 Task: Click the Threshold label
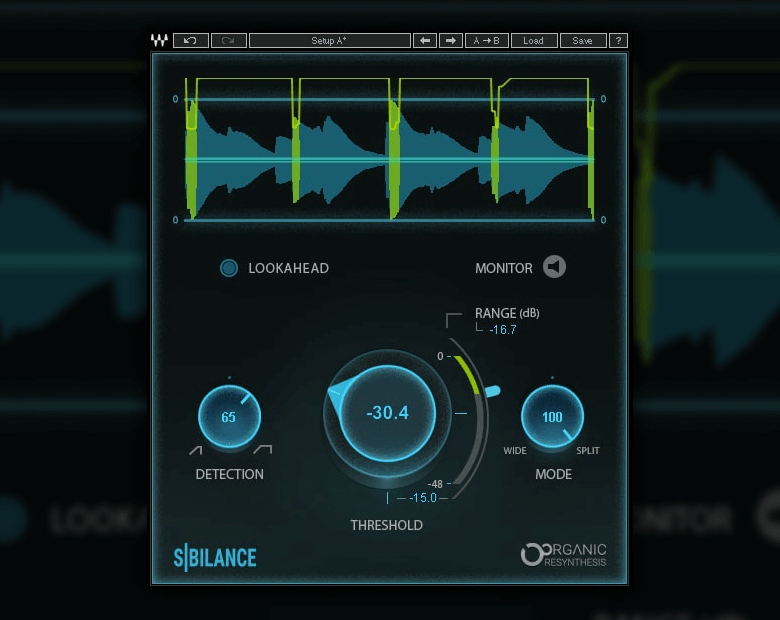pos(387,525)
